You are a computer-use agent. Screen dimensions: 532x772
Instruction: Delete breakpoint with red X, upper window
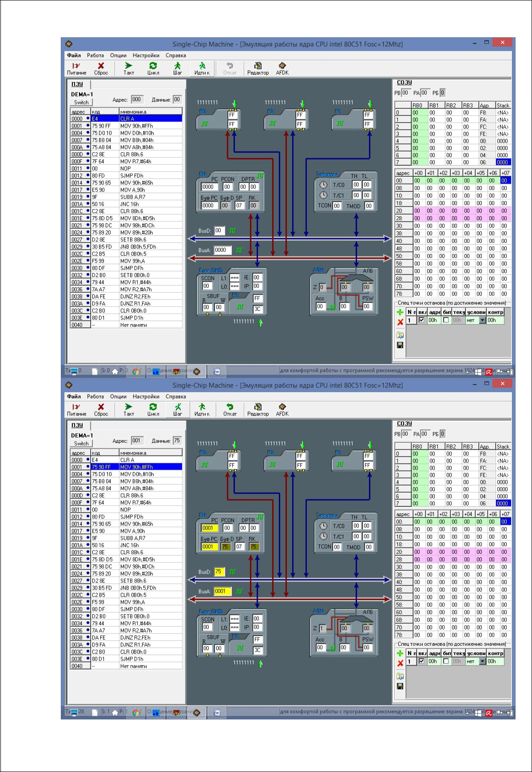click(400, 322)
